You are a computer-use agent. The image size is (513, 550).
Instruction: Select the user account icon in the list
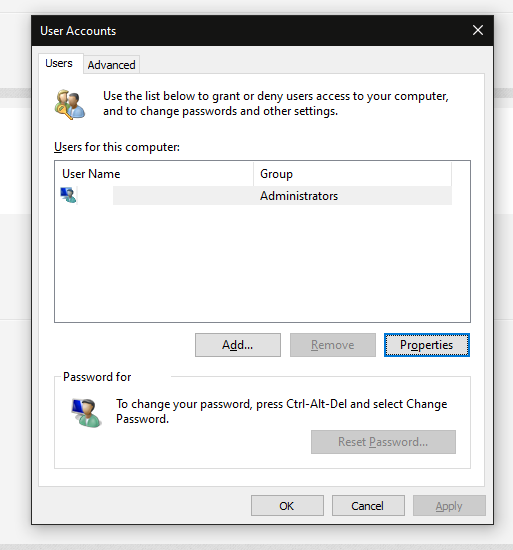[68, 195]
